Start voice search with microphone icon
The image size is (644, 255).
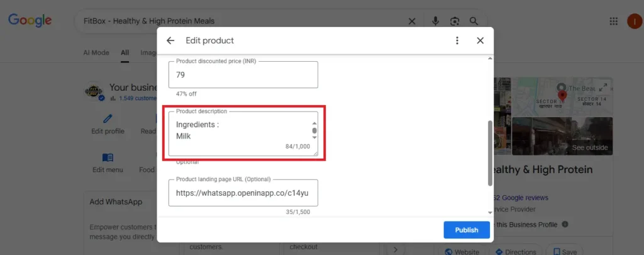[435, 21]
